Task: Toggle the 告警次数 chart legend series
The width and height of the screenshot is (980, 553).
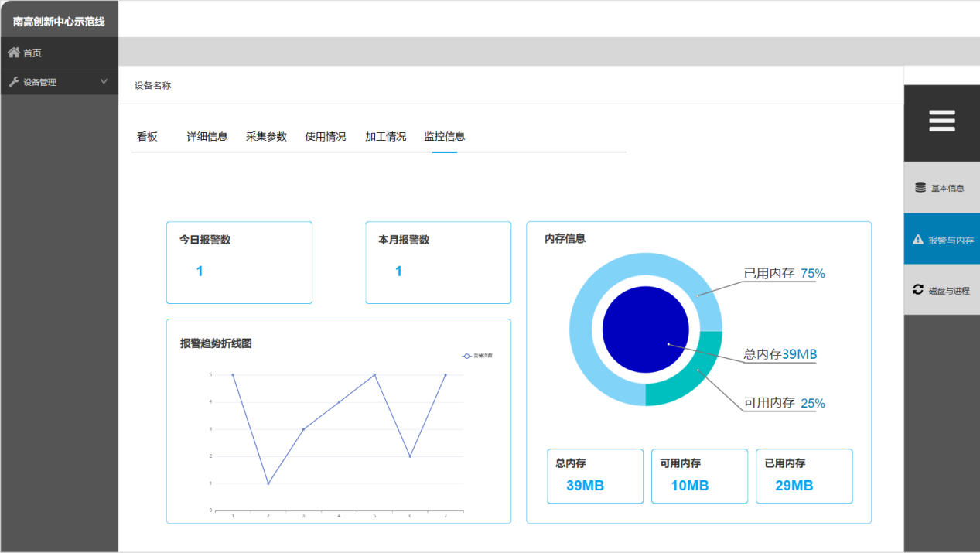Action: coord(477,356)
